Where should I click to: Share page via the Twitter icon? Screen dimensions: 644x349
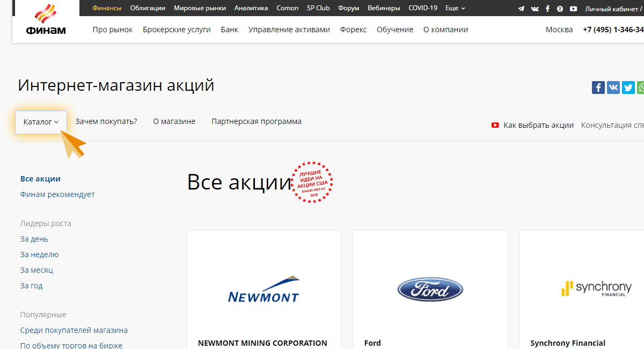click(628, 87)
